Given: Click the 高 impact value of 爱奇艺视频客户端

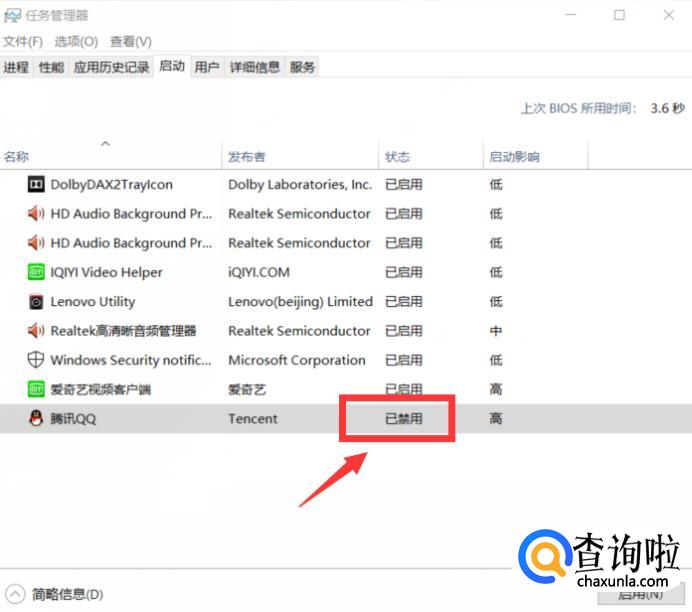Looking at the screenshot, I should (x=496, y=390).
